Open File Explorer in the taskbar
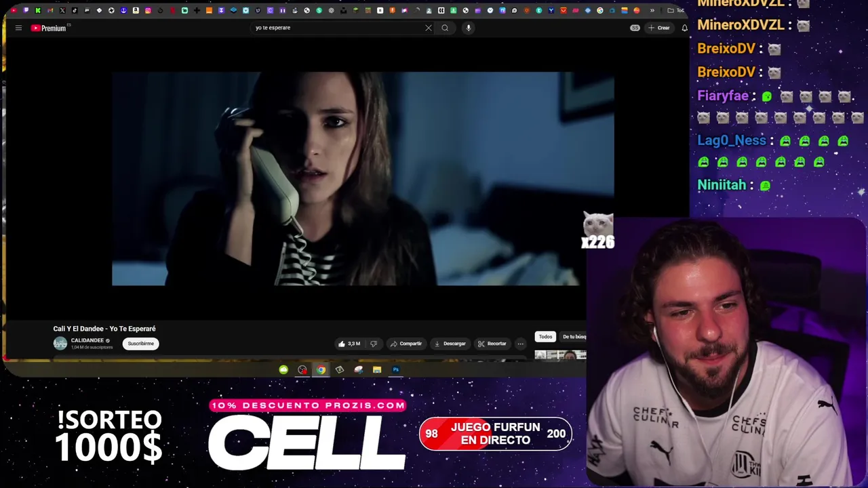 pos(377,369)
